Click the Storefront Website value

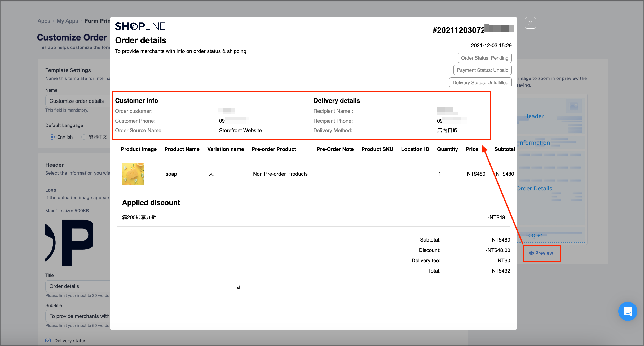click(x=240, y=130)
